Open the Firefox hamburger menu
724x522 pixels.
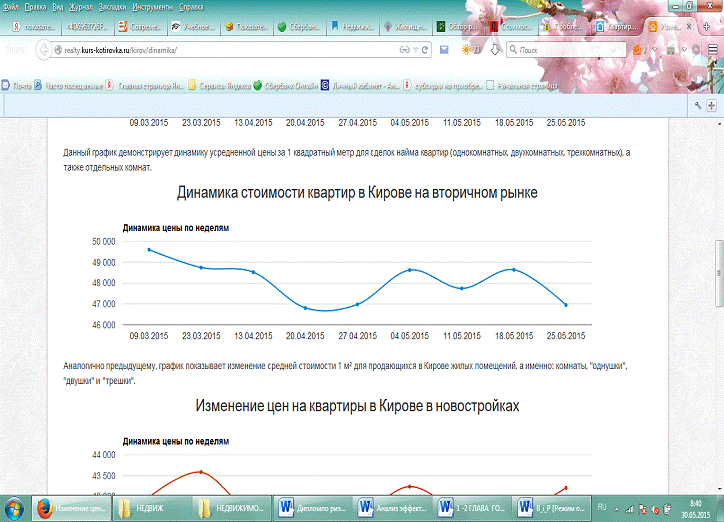point(709,48)
